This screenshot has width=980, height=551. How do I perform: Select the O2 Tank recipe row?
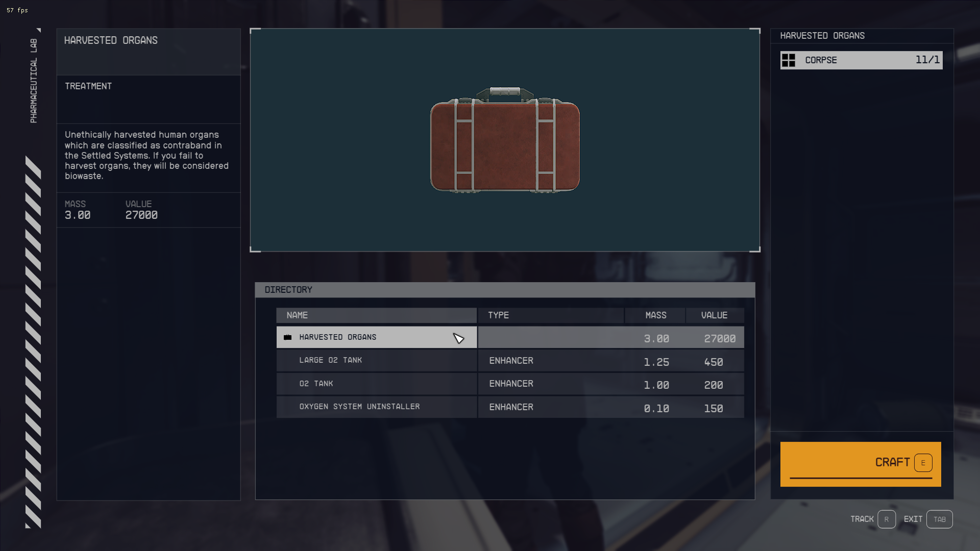(x=510, y=384)
